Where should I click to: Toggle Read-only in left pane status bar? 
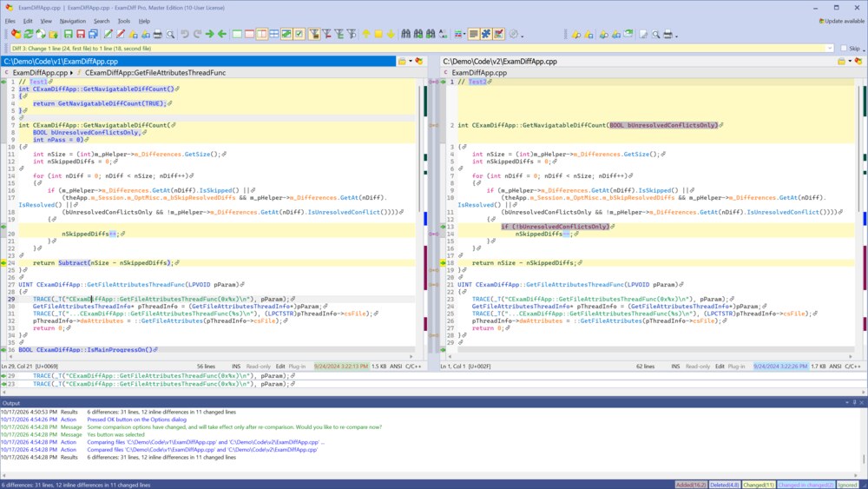pyautogui.click(x=259, y=366)
